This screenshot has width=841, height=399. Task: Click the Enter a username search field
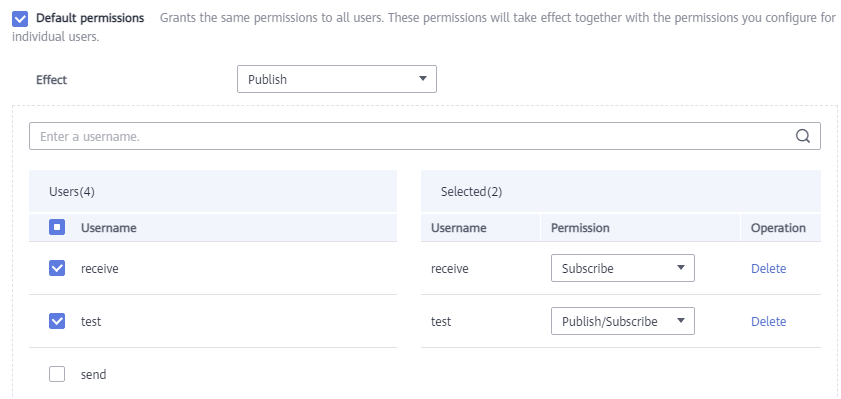coord(425,136)
